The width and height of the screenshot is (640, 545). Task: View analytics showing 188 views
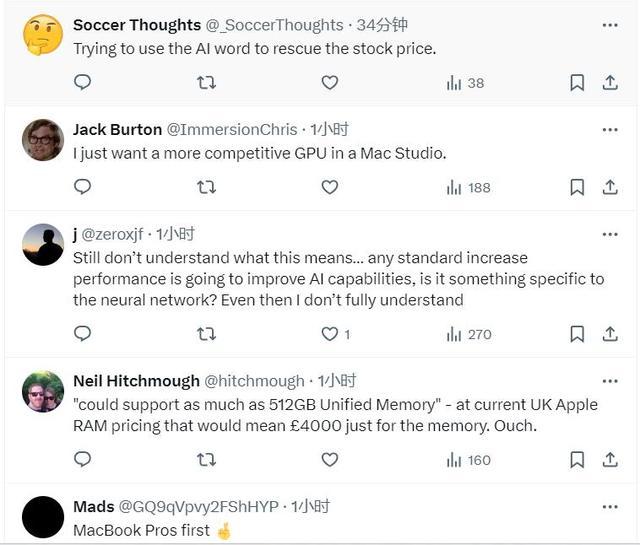(x=469, y=187)
